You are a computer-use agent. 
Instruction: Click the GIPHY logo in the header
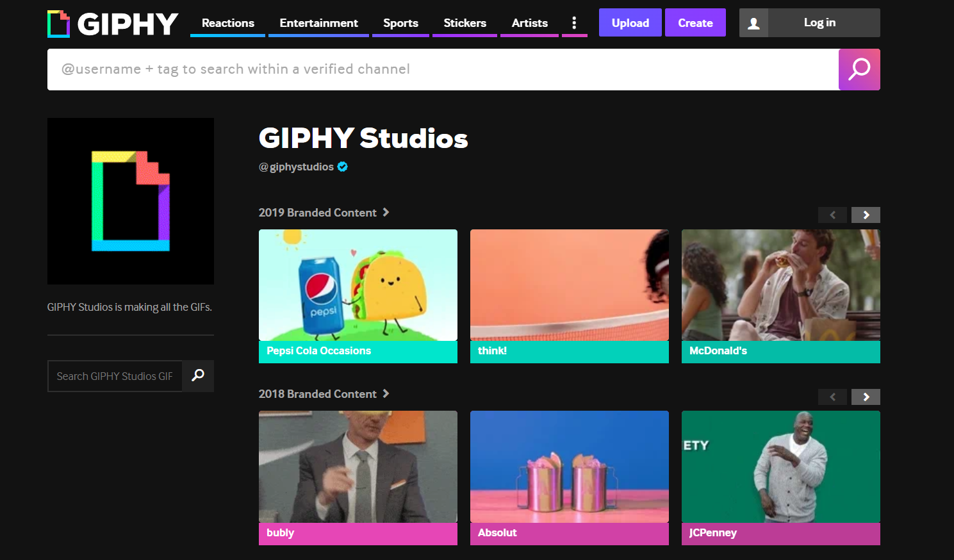113,24
